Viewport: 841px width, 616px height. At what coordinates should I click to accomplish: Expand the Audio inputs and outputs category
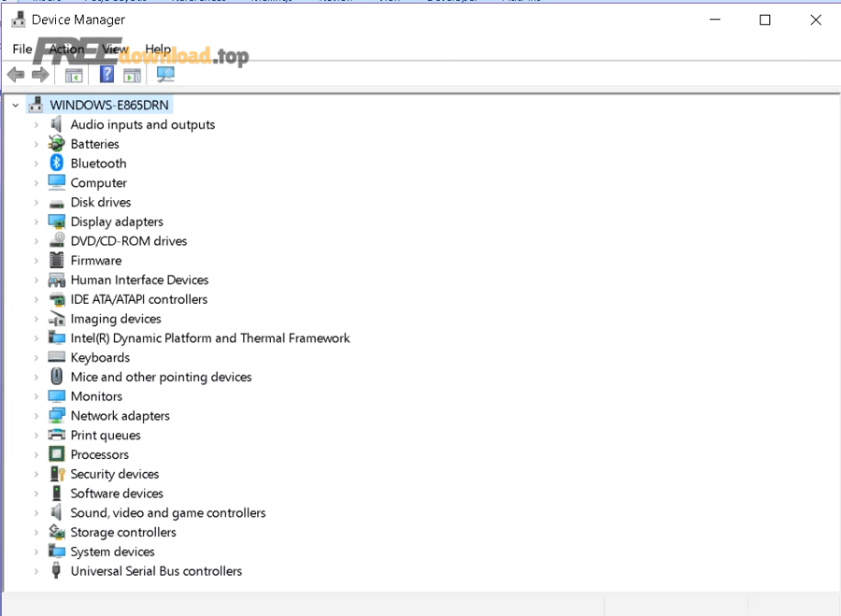point(36,124)
